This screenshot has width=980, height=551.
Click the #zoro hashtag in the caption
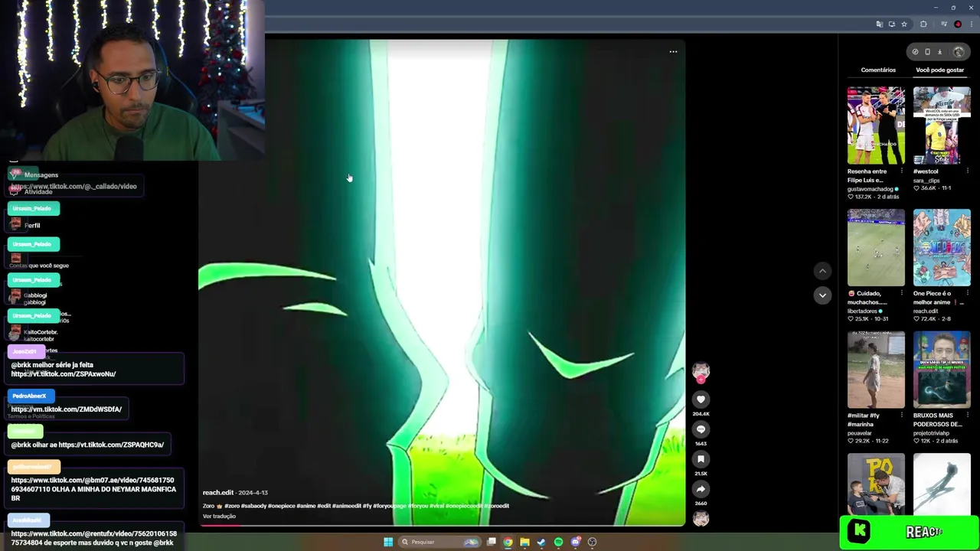point(231,506)
